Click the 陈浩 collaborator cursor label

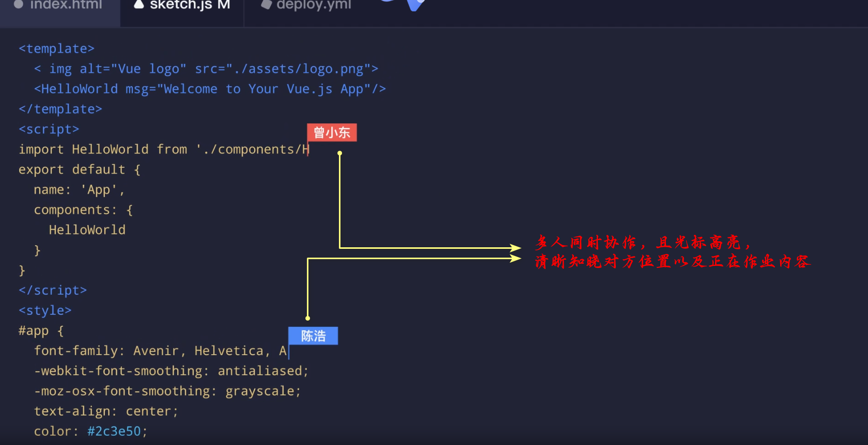coord(313,336)
